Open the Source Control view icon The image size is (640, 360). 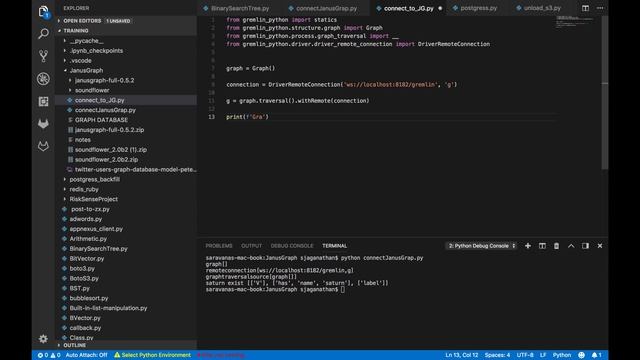[43, 56]
